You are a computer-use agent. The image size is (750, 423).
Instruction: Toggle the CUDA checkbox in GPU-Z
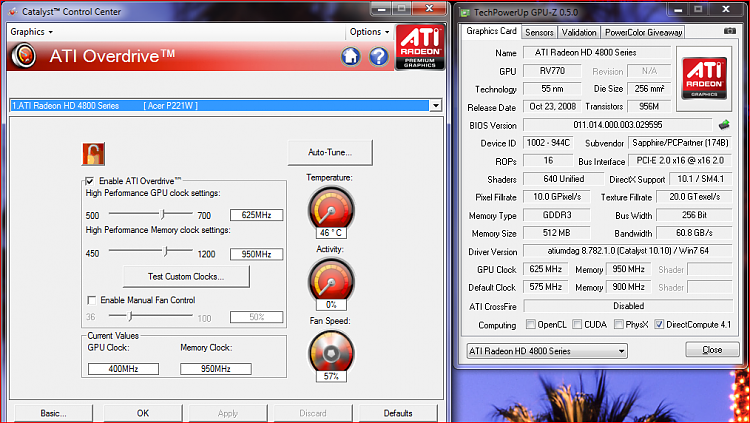coord(577,324)
